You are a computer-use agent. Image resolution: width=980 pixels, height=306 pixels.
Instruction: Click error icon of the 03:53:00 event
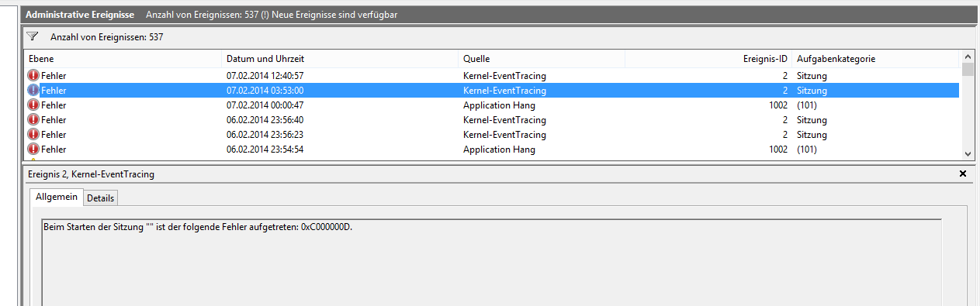[33, 90]
